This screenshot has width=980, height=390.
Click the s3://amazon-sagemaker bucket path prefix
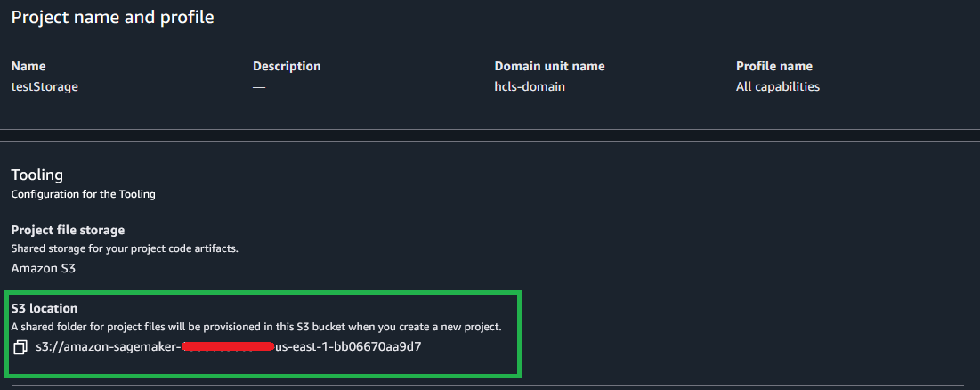107,346
